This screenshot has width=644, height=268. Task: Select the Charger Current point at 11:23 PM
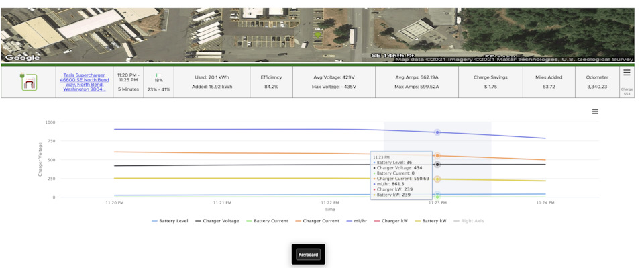tap(437, 156)
